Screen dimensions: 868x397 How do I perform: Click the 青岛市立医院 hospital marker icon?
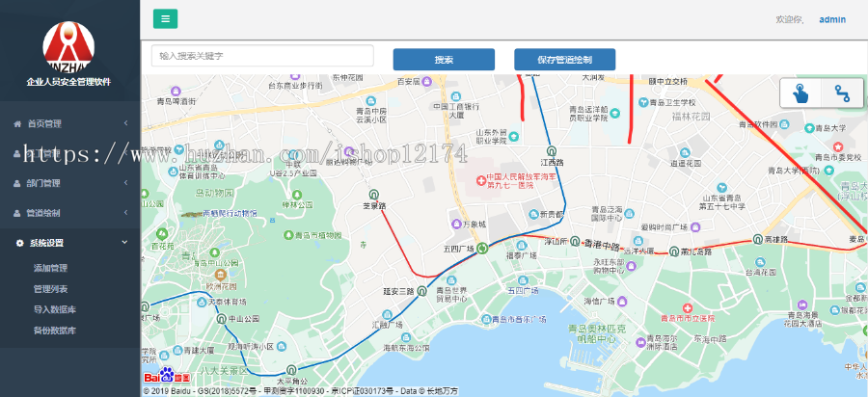point(688,307)
